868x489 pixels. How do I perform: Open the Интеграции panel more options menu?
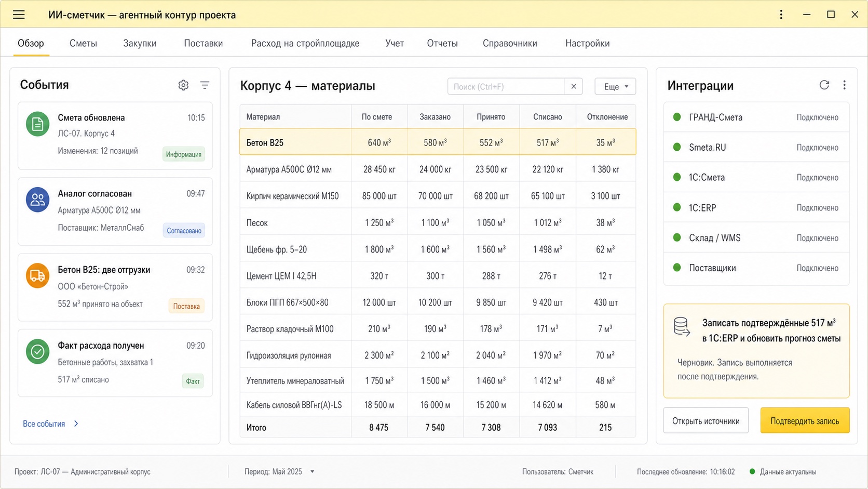[x=844, y=85]
